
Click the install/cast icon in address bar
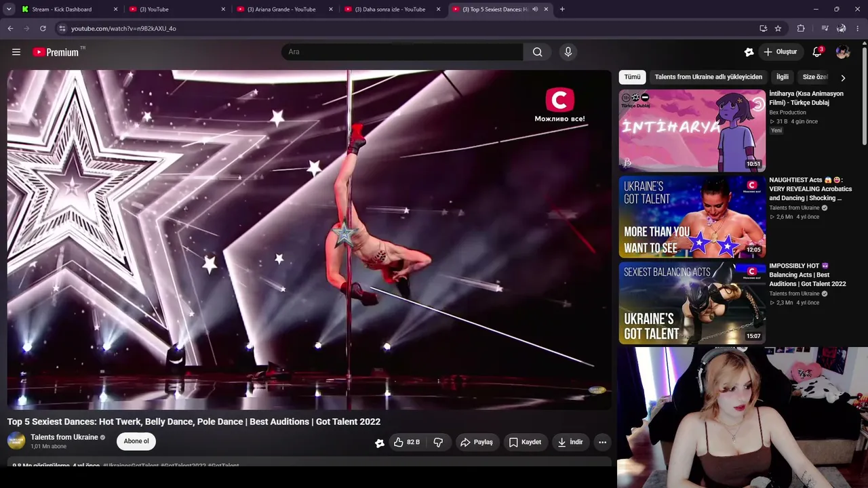tap(763, 28)
